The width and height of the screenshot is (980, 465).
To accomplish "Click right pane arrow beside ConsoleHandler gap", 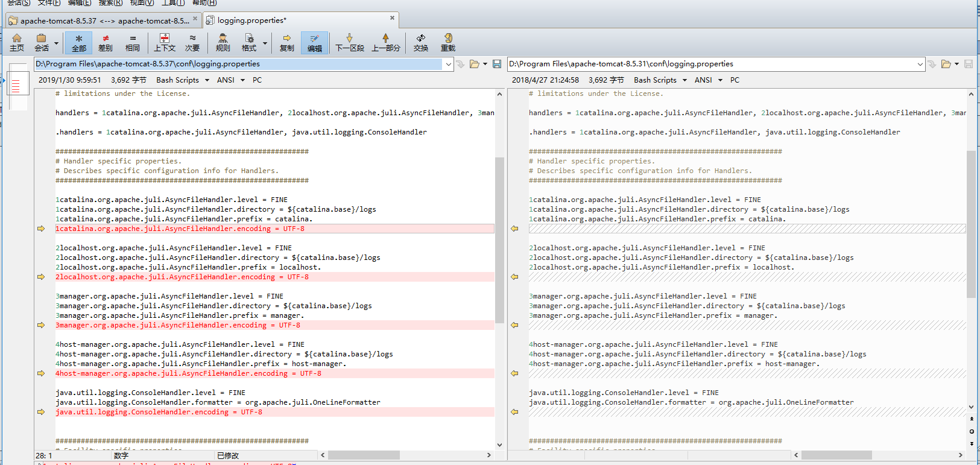I will tap(514, 412).
